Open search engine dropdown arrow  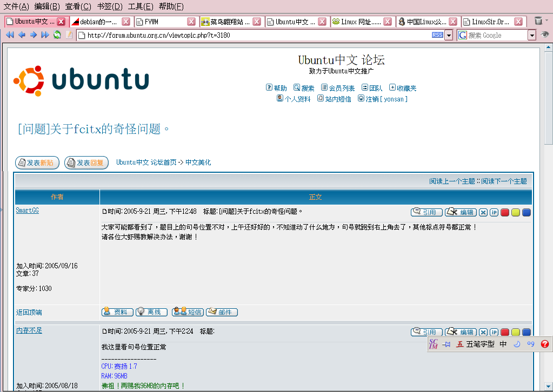coord(532,35)
